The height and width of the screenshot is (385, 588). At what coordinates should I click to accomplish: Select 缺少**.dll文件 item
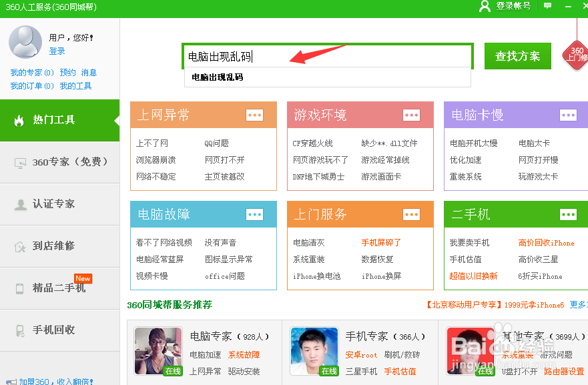click(x=389, y=143)
